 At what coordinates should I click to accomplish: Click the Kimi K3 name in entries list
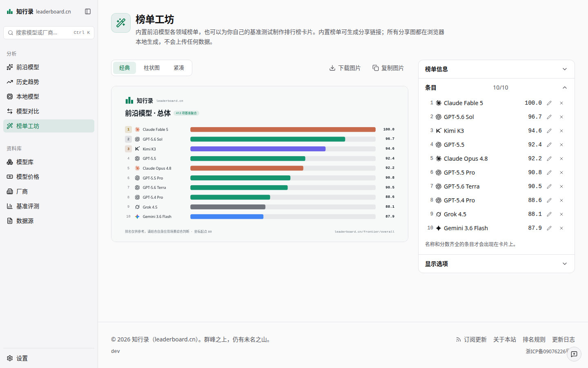click(454, 131)
